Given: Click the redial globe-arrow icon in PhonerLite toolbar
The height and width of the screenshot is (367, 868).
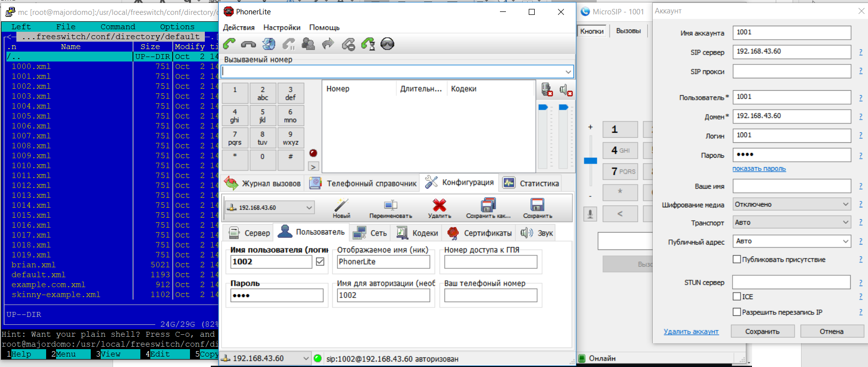Looking at the screenshot, I should (x=269, y=44).
